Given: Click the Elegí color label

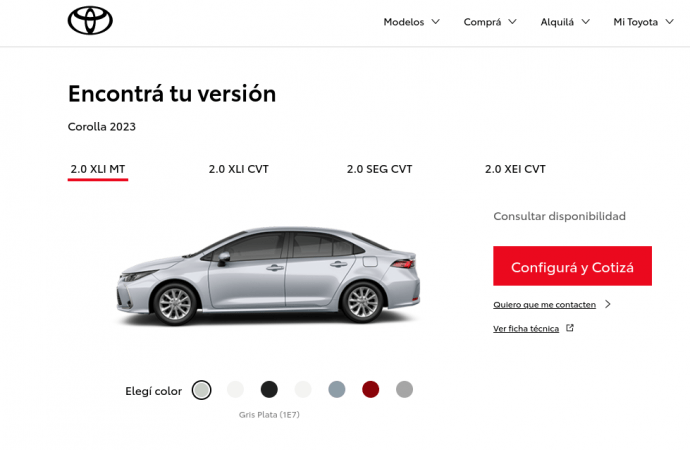Looking at the screenshot, I should point(154,391).
